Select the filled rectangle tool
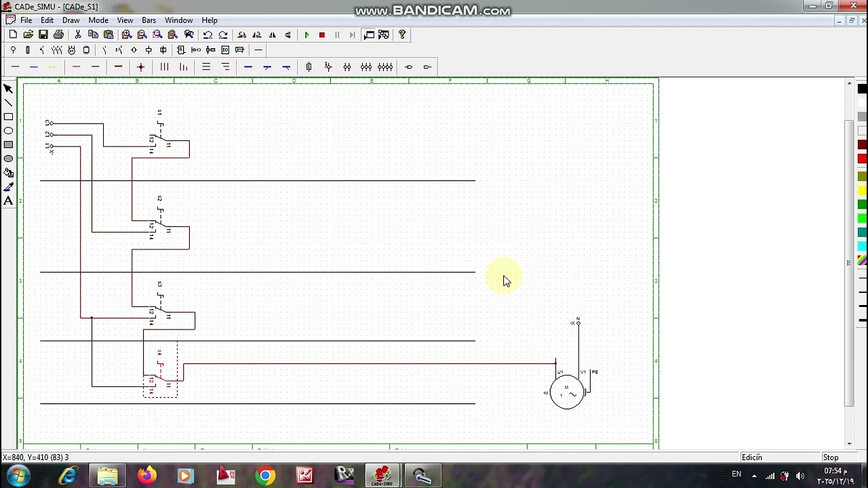This screenshot has height=488, width=868. (8, 144)
